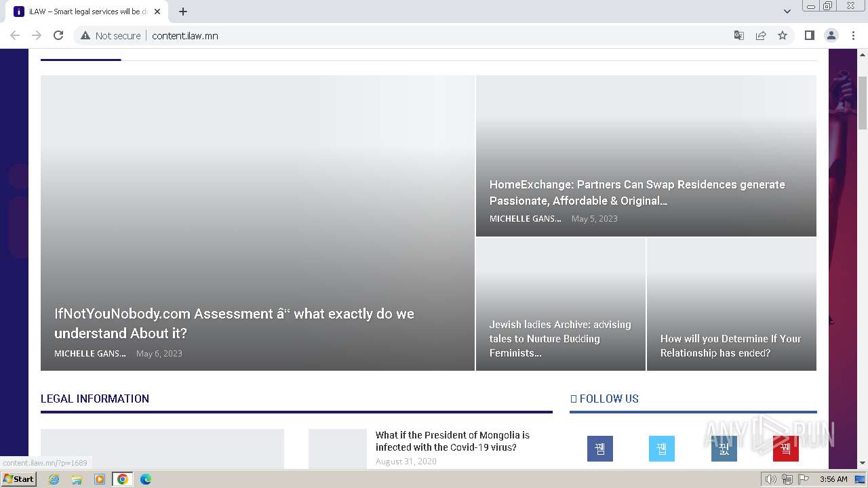This screenshot has height=488, width=868.
Task: Click the May 6, 2023 date
Action: [x=159, y=353]
